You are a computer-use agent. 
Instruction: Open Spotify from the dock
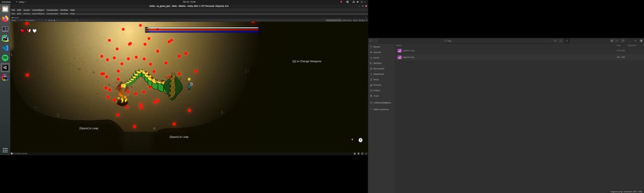pyautogui.click(x=5, y=58)
